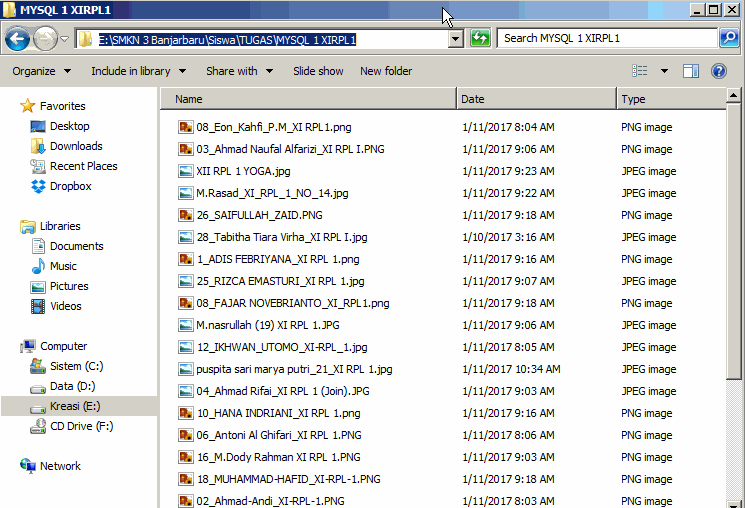745x508 pixels.
Task: Click JPEG image type of XII RPL 1 YOGA.jpg
Action: pyautogui.click(x=649, y=171)
